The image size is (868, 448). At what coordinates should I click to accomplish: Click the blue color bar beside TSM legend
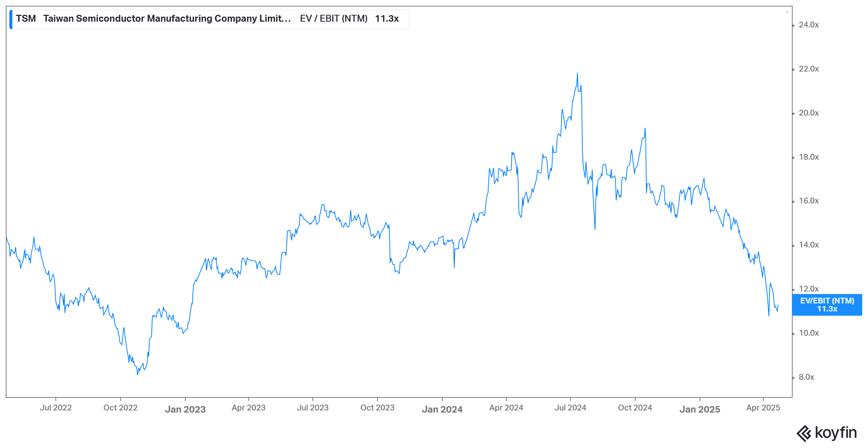pyautogui.click(x=11, y=19)
